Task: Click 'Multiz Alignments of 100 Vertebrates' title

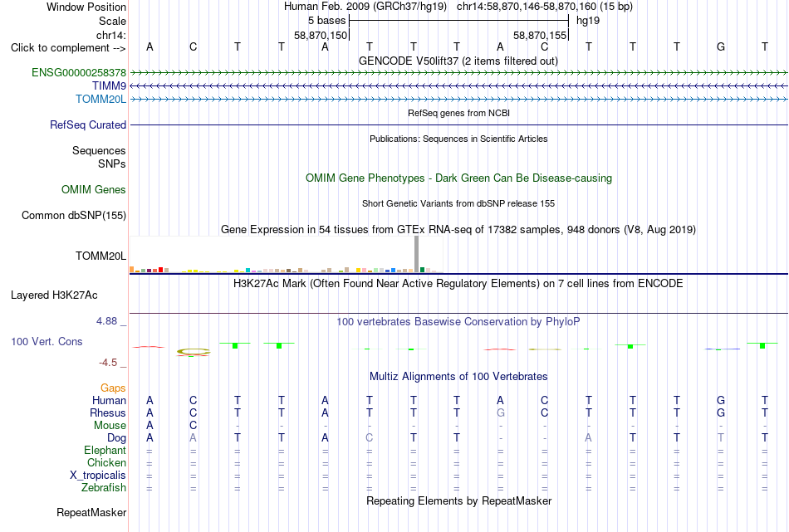Action: (x=458, y=377)
